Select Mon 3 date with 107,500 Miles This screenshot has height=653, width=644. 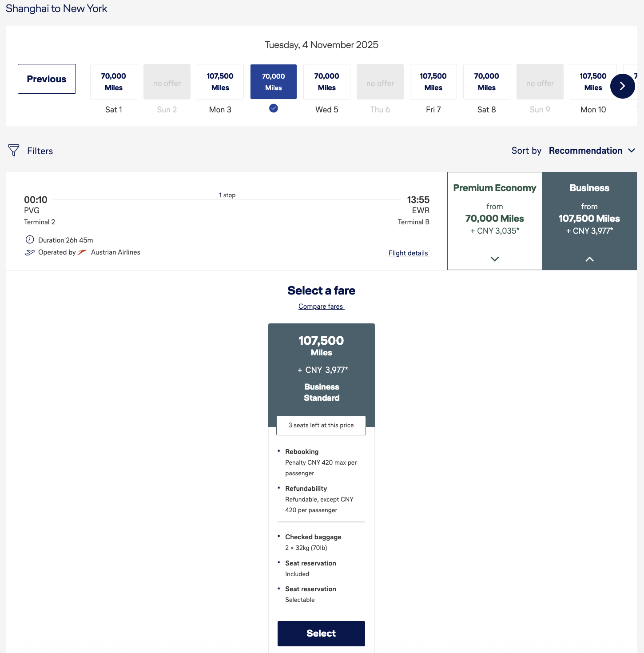tap(220, 82)
